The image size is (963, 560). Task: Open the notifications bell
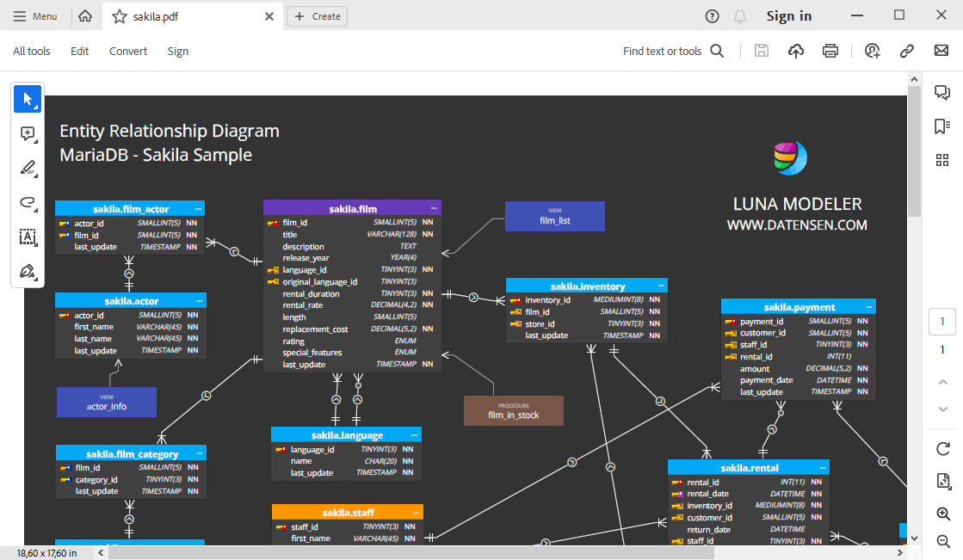coord(740,16)
